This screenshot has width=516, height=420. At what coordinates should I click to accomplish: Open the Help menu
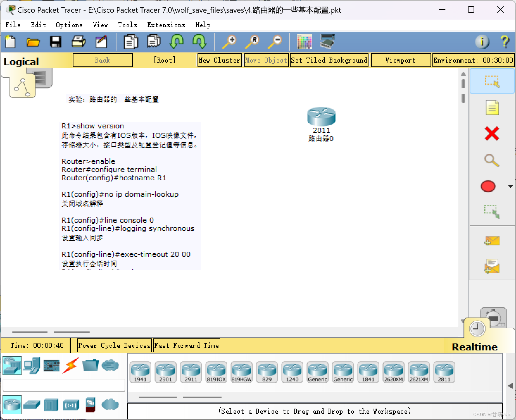coord(203,25)
